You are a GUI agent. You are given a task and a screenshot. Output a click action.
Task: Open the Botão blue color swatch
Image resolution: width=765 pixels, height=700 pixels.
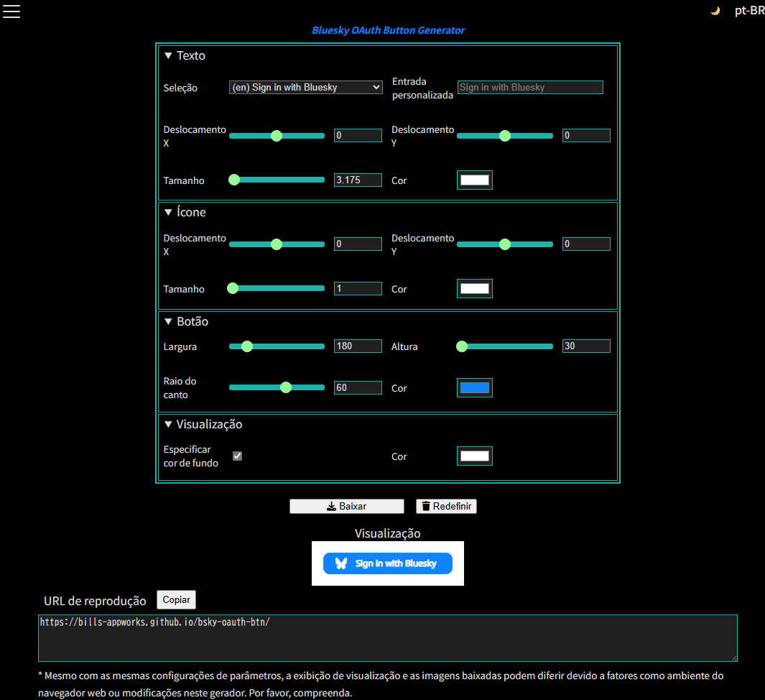[x=475, y=388]
